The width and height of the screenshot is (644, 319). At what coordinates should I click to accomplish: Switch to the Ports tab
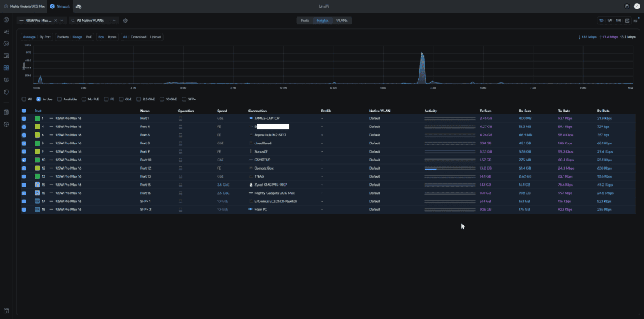(304, 21)
